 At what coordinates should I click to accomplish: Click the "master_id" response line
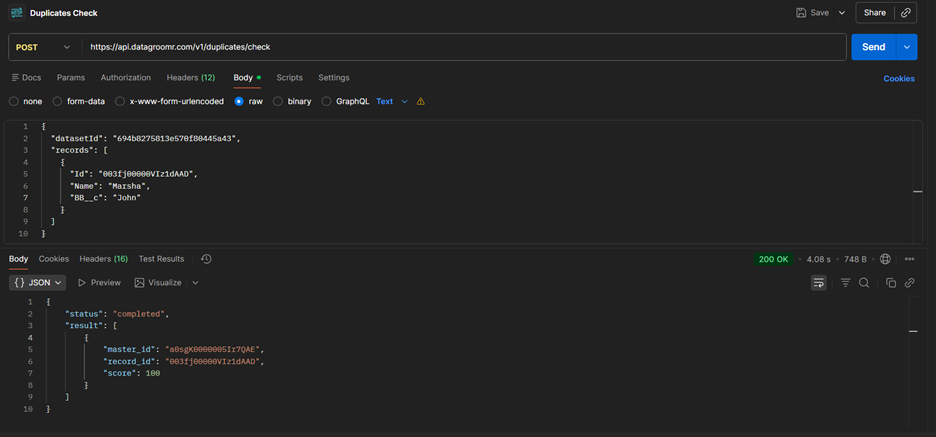(183, 349)
